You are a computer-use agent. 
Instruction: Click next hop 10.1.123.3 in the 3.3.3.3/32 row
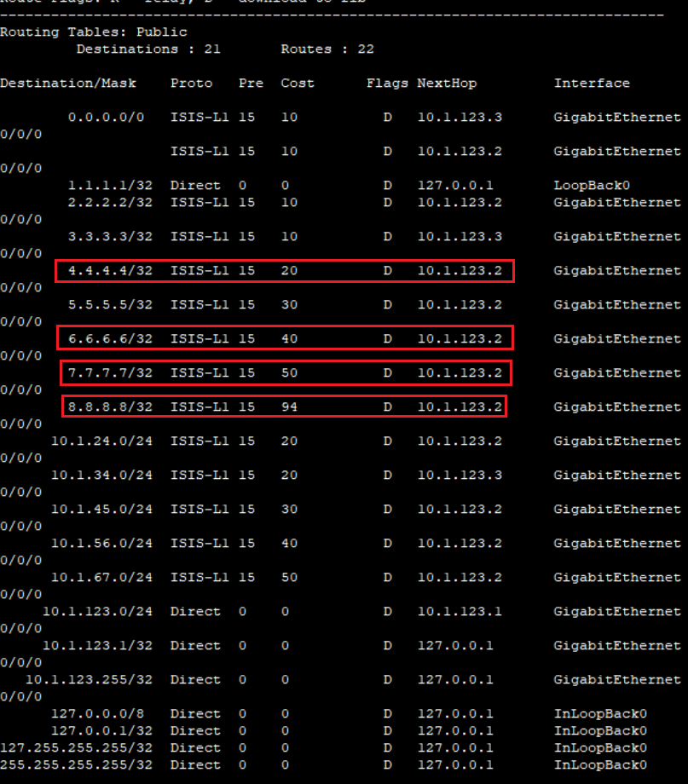pos(460,236)
